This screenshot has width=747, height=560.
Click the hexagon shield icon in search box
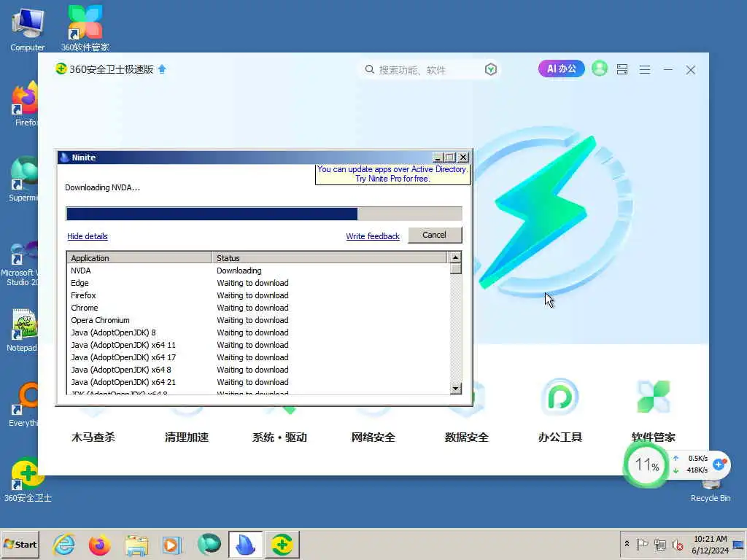pos(491,69)
